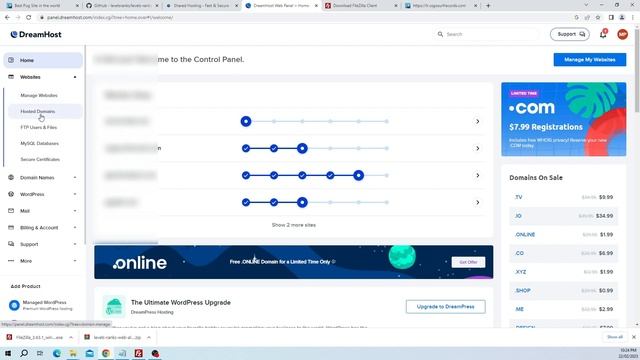This screenshot has height=360, width=640.
Task: Click the .com $7.99 Registrations banner
Action: pos(564,119)
